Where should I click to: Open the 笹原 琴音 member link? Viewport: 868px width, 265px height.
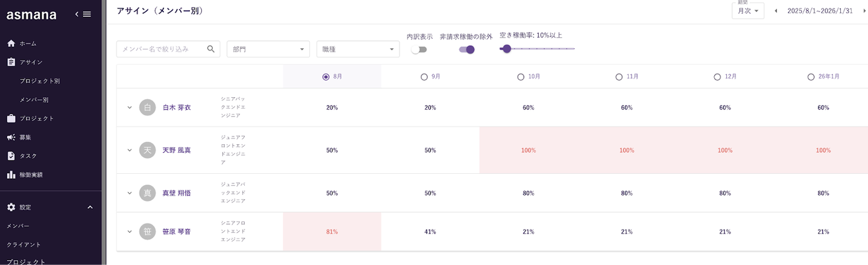pos(177,231)
